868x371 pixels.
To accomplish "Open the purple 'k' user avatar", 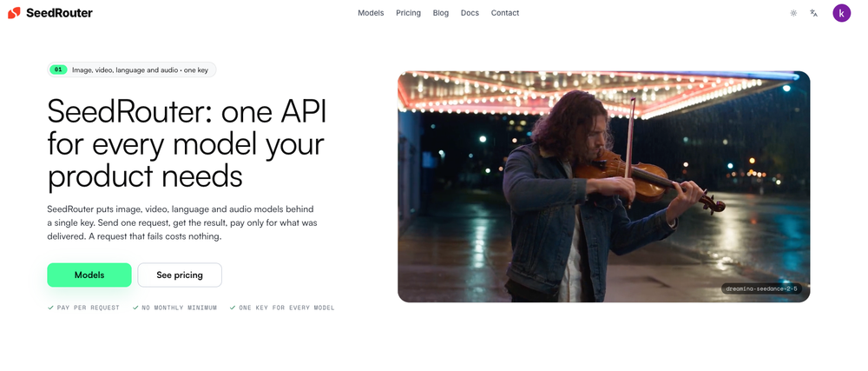I will point(841,13).
